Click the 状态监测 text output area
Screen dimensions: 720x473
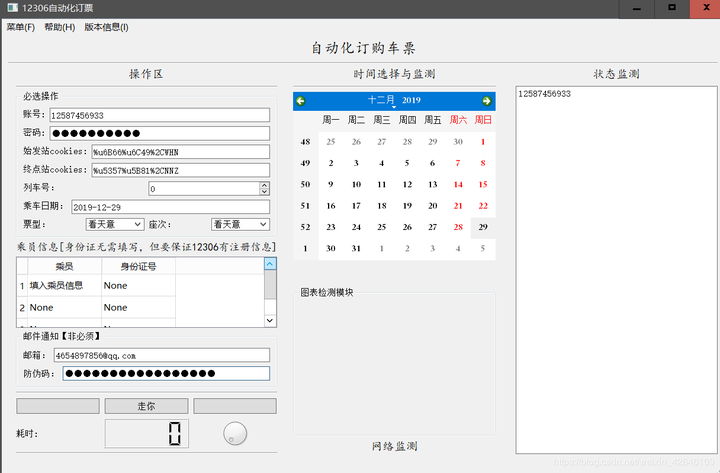[x=616, y=270]
